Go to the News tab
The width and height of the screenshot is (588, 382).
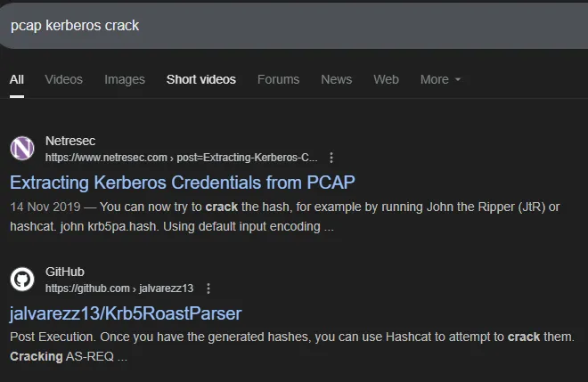pos(336,79)
